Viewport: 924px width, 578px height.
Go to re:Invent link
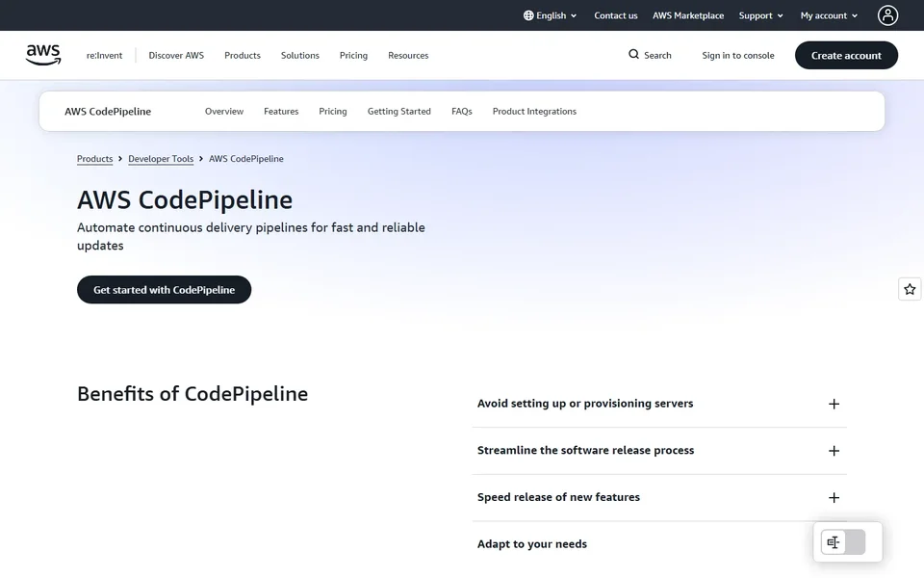point(104,56)
